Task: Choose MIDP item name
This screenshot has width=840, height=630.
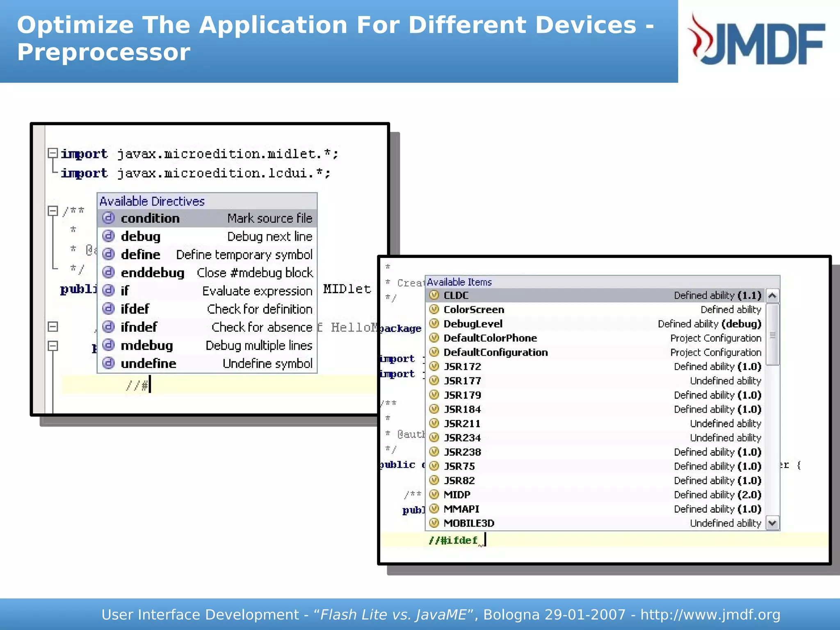Action: tap(457, 495)
